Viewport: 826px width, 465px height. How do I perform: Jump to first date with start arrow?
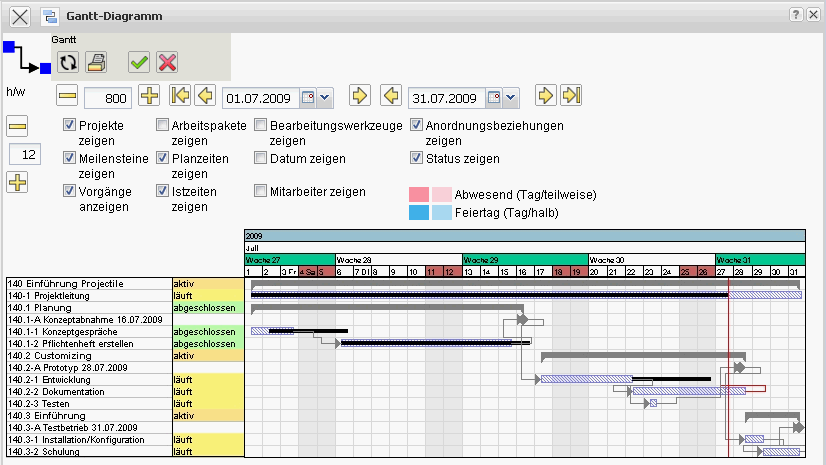coord(181,96)
